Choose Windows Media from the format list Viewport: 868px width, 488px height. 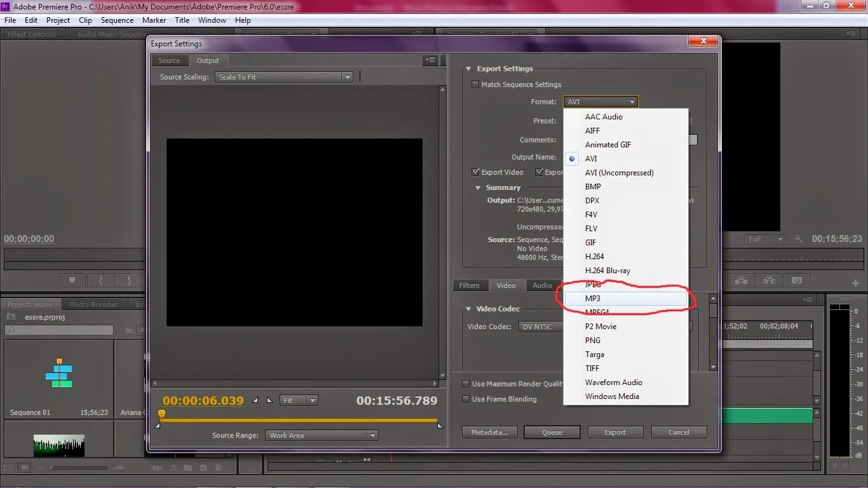pos(625,396)
